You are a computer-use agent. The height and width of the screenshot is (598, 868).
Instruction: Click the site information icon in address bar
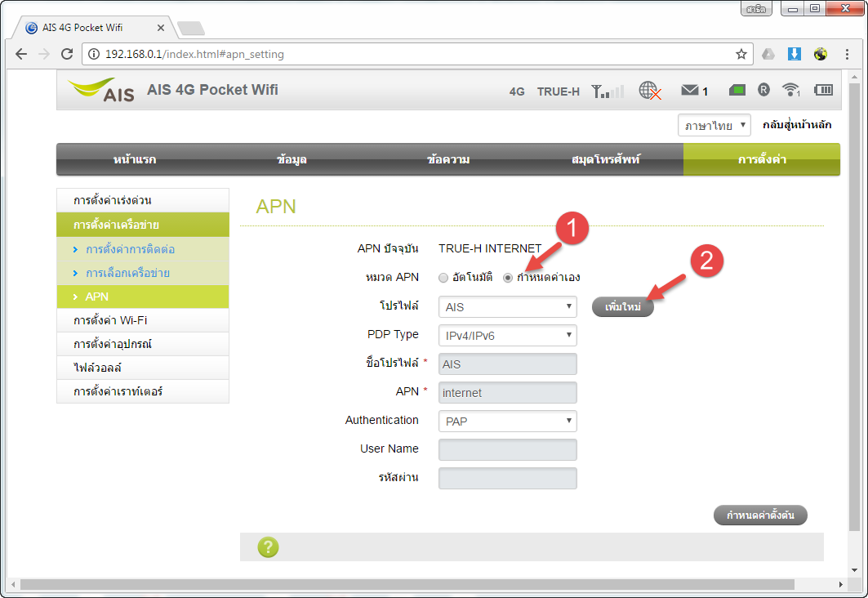click(x=94, y=54)
